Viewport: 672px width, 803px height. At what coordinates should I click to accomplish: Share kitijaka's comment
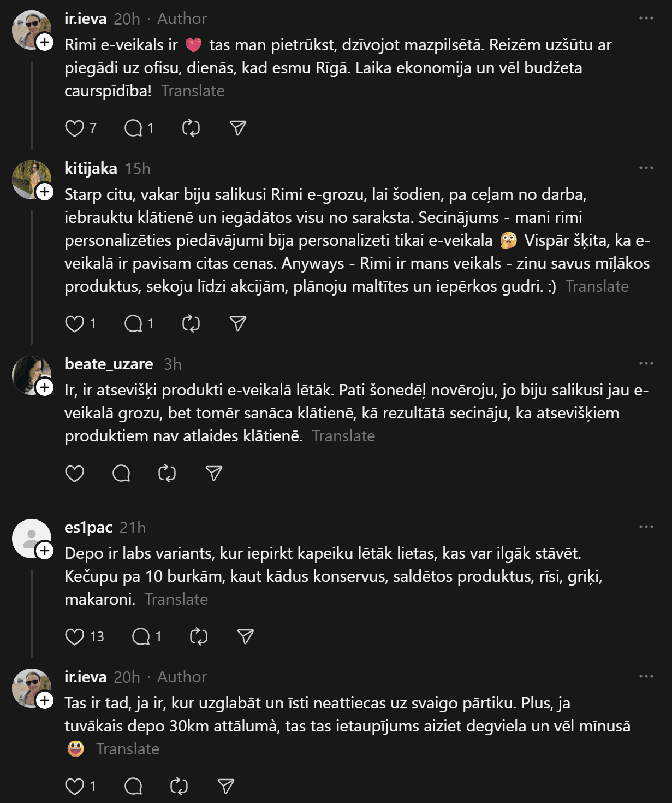pos(237,324)
